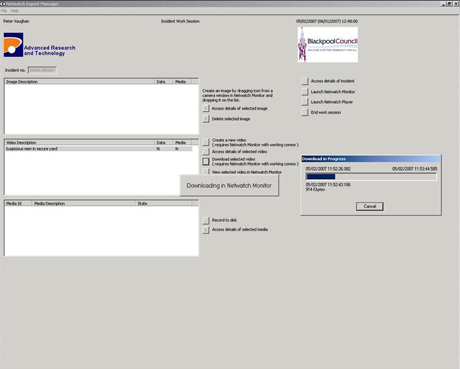Viewport: 460px width, 369px height.
Task: Click the download progress bar
Action: (371, 177)
